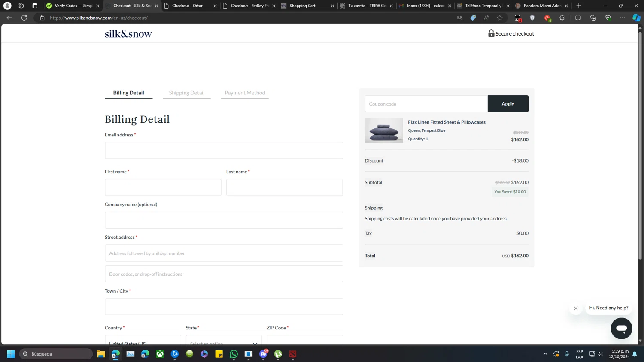Switch to the Checkout - Ortur tab
The image size is (644, 362).
[x=191, y=6]
